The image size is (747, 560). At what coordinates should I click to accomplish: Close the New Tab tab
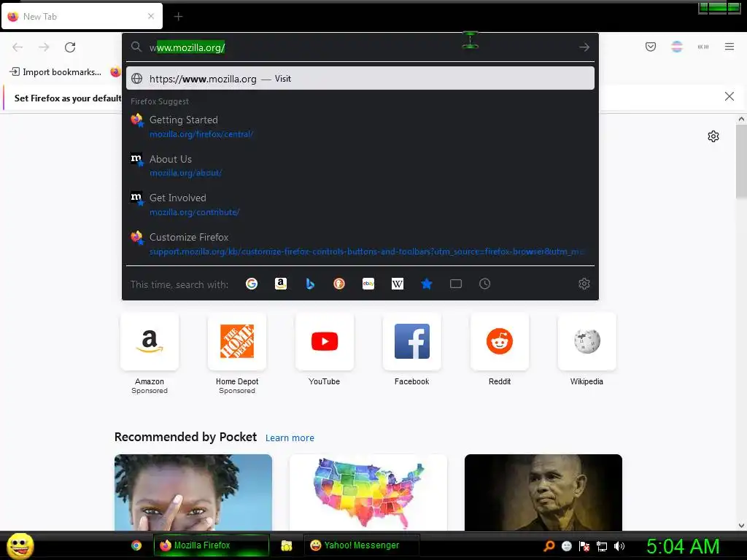coord(151,16)
